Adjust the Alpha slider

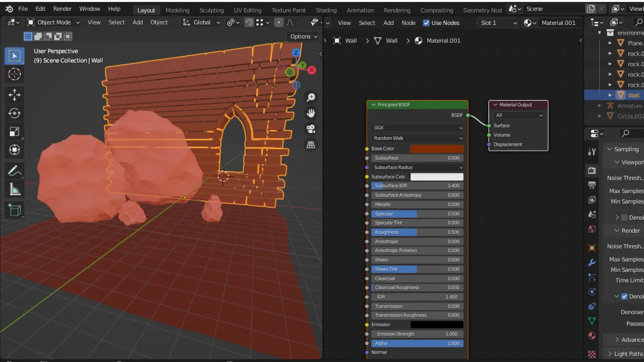pos(417,343)
